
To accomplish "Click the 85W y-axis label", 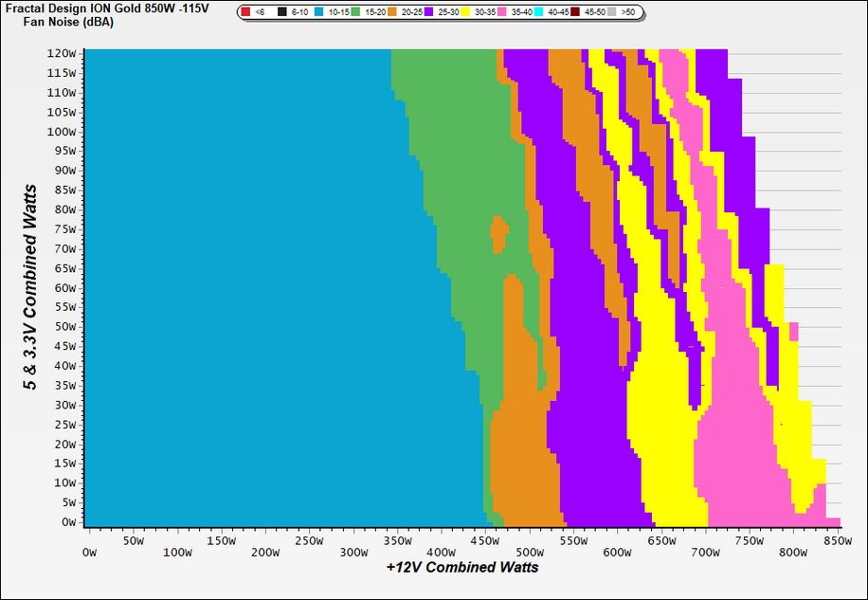I will pyautogui.click(x=64, y=191).
